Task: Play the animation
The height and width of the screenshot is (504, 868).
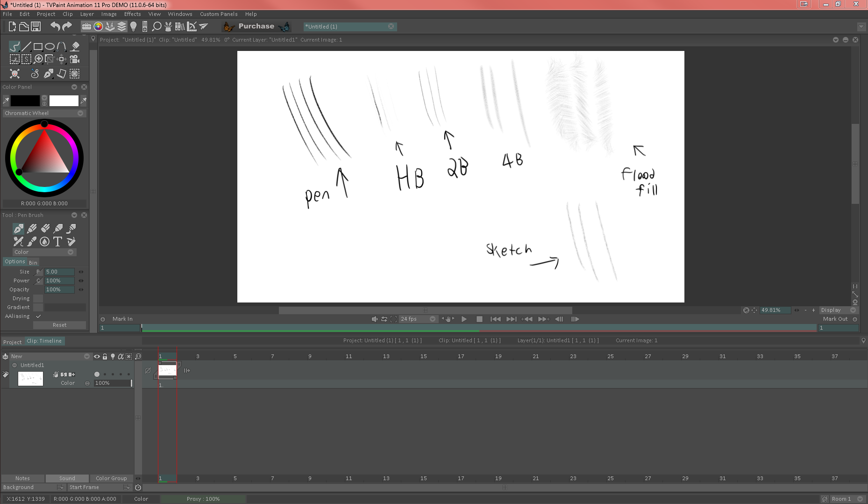Action: (464, 319)
